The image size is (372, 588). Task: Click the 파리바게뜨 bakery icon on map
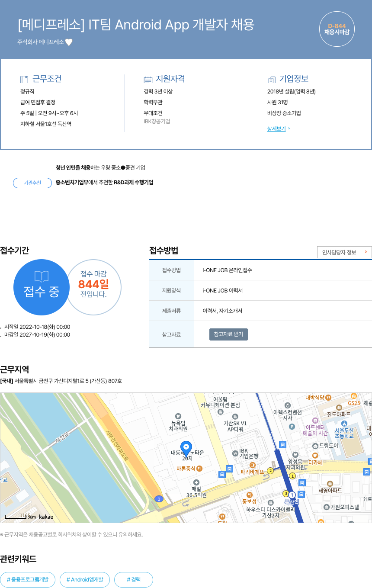(x=252, y=465)
